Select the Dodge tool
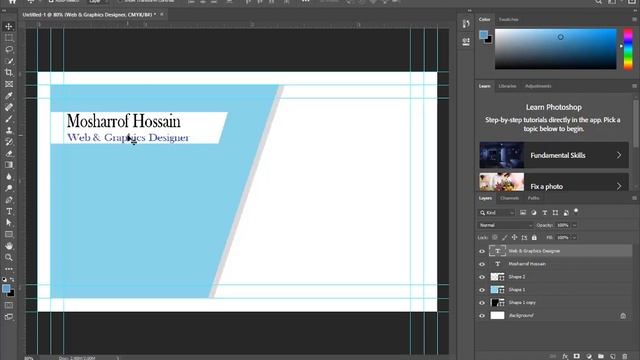The height and width of the screenshot is (360, 640). coord(9,188)
